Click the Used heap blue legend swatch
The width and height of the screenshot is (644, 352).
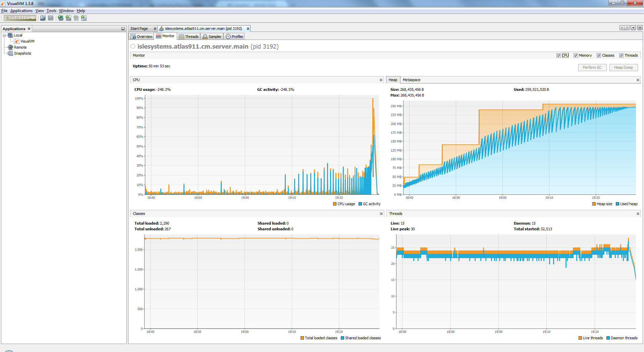coord(618,204)
